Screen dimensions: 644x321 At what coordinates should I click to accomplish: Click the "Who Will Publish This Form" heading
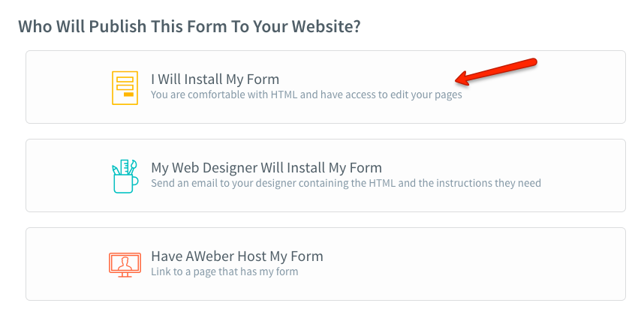pos(189,27)
